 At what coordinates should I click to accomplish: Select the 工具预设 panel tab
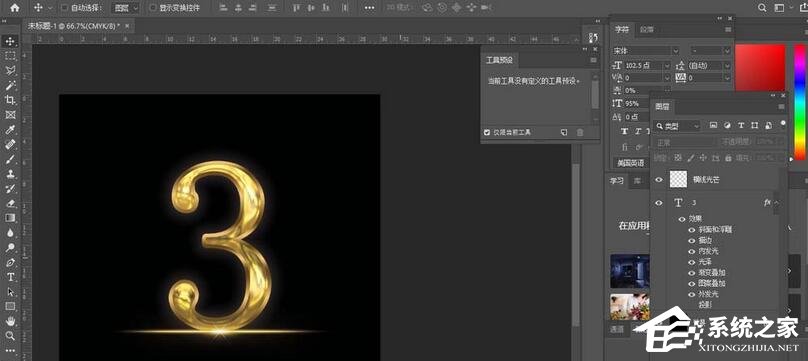coord(499,60)
